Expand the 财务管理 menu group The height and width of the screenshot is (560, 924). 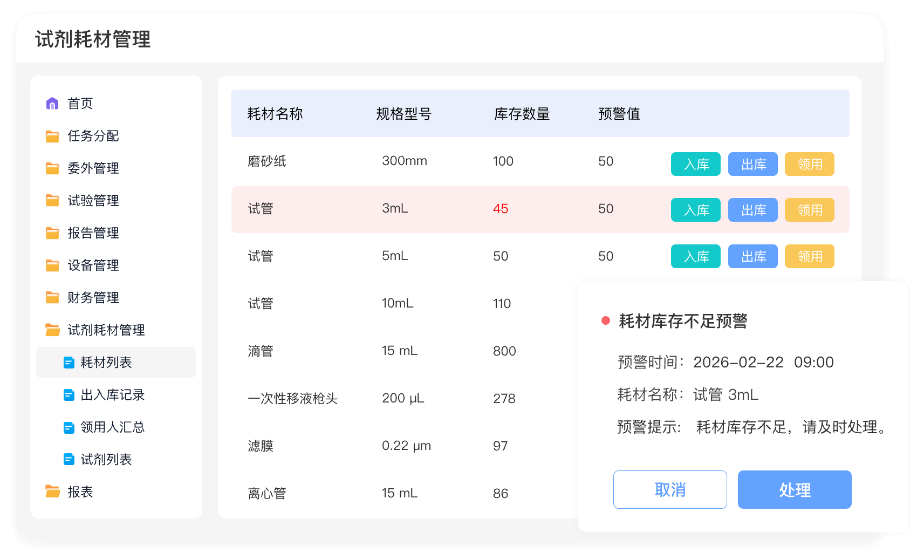tap(93, 298)
